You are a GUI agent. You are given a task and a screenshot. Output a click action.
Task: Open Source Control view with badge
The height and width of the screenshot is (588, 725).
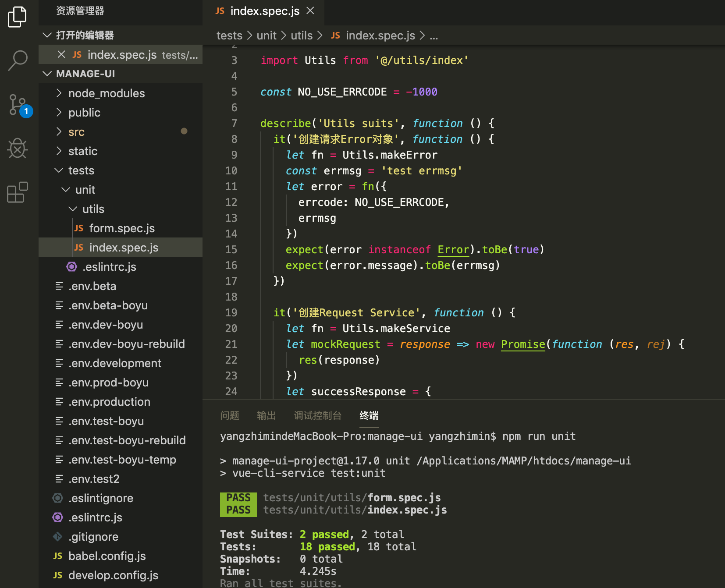(20, 106)
